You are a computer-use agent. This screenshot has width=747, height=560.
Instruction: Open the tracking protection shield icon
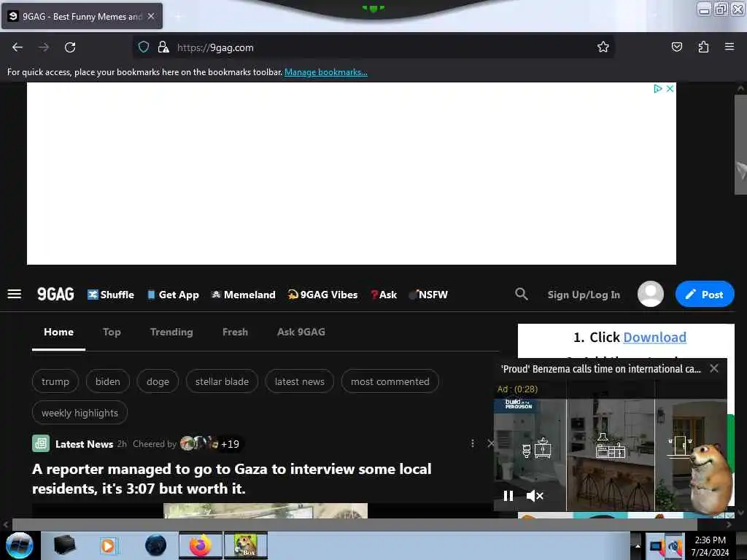point(144,47)
